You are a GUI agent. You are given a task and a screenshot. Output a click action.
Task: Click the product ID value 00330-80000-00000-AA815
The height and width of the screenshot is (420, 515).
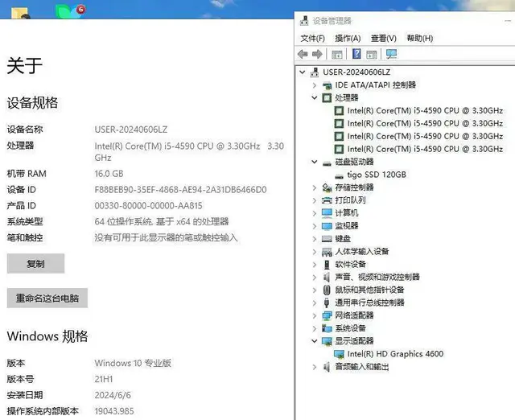(148, 206)
